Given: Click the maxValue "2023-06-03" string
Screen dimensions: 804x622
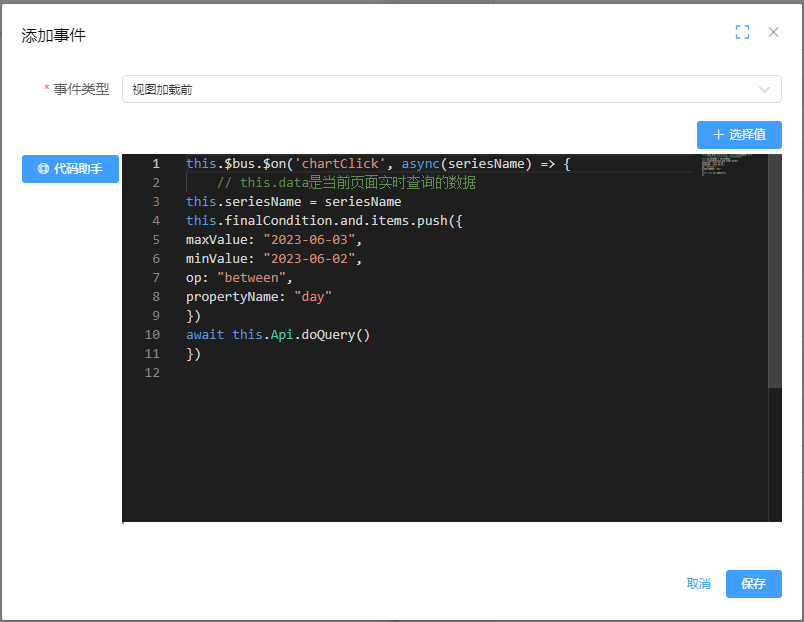Looking at the screenshot, I should coord(311,240).
